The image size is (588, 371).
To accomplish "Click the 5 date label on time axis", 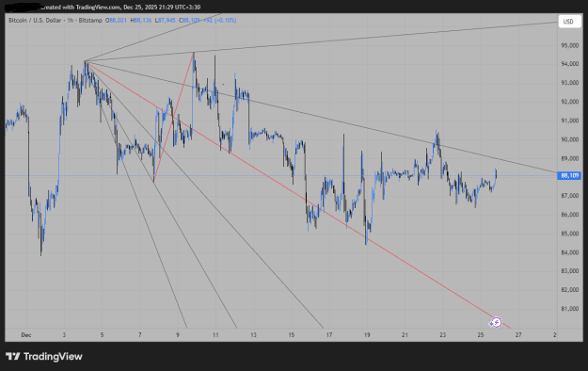I will [x=102, y=335].
